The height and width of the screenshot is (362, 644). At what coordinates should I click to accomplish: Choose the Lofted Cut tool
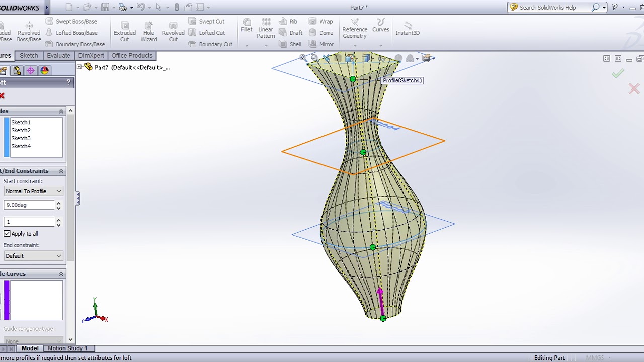[x=206, y=33]
